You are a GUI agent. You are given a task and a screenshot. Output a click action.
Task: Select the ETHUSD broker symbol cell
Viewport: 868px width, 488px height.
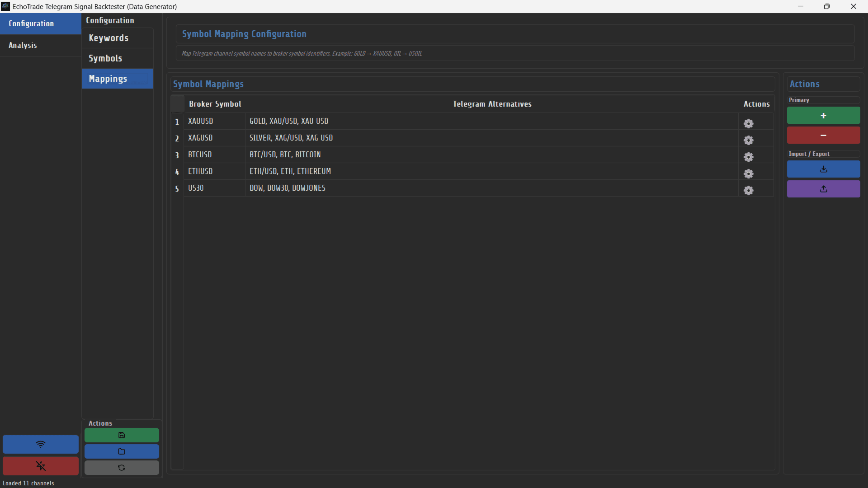click(x=215, y=171)
